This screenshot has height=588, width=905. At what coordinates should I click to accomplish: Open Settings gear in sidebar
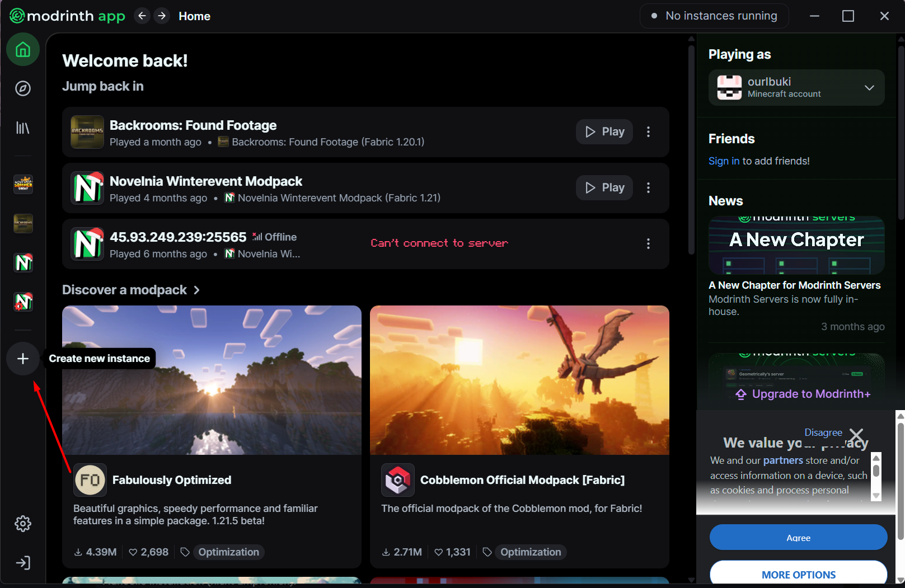(x=23, y=524)
